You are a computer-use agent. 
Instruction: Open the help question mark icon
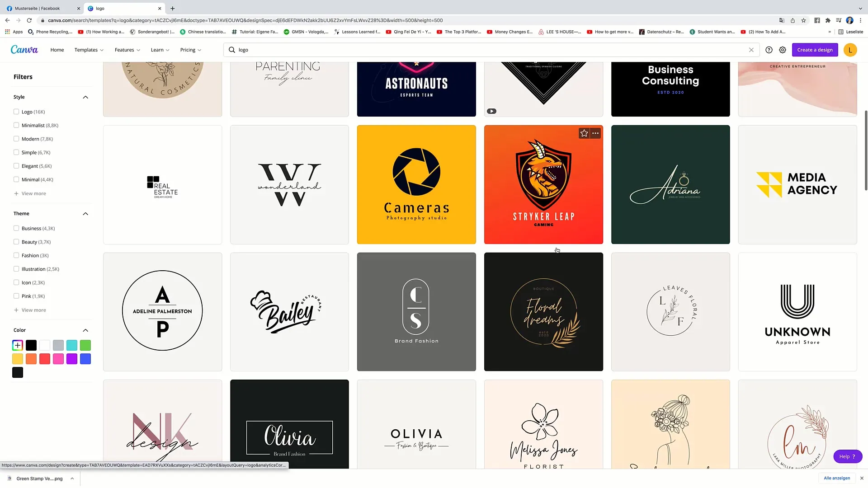tap(769, 50)
